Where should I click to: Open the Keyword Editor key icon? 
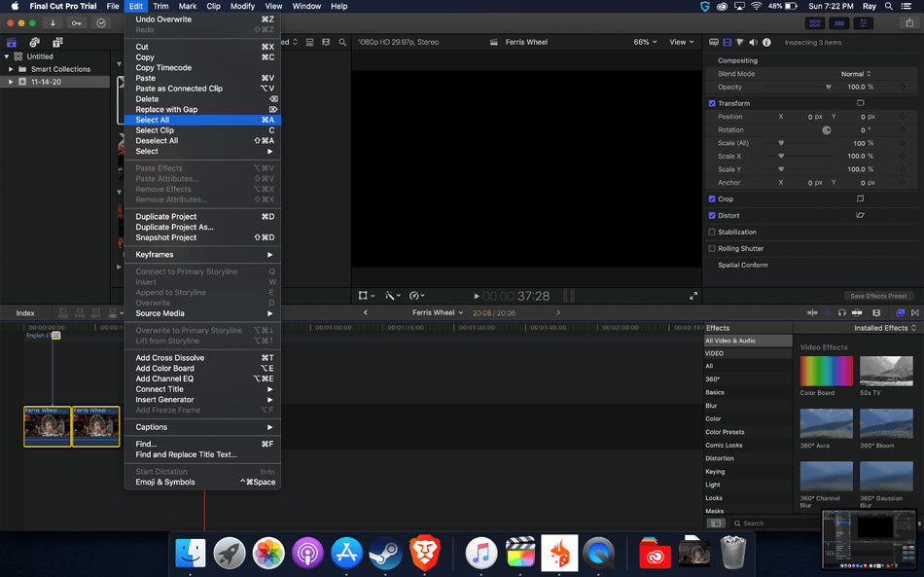[x=77, y=23]
